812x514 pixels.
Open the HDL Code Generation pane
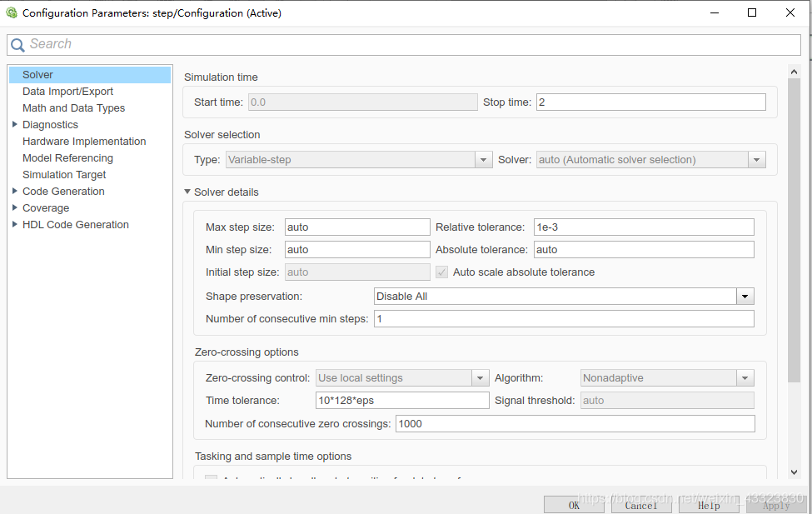[76, 224]
